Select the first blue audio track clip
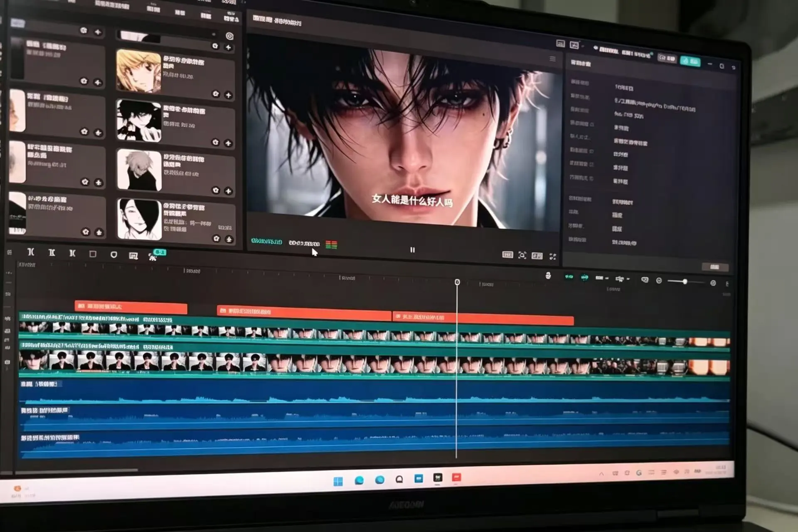 (374, 392)
